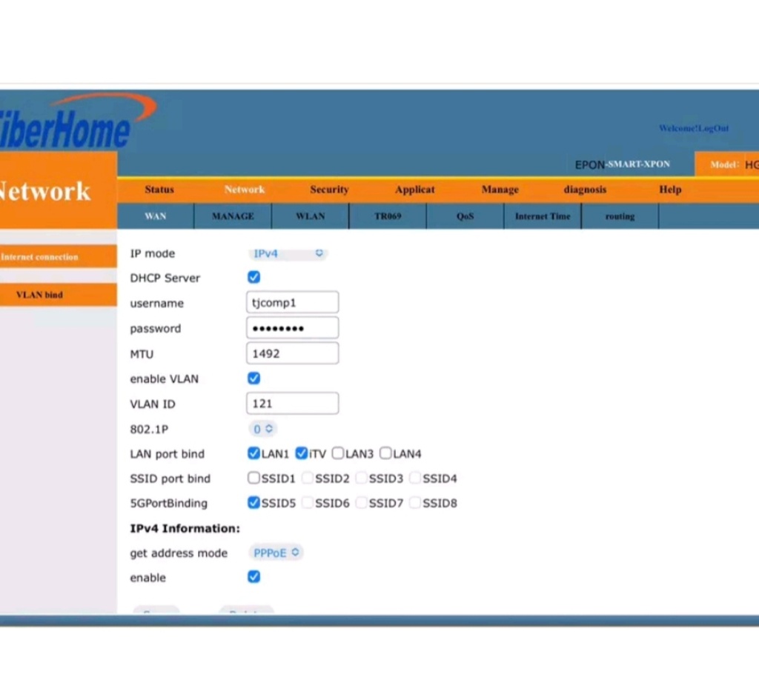Click the Model label in header
This screenshot has width=759, height=700.
[725, 164]
